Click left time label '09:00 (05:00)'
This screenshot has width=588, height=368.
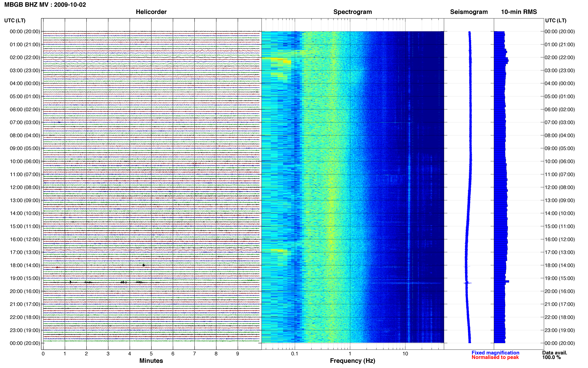click(x=25, y=148)
